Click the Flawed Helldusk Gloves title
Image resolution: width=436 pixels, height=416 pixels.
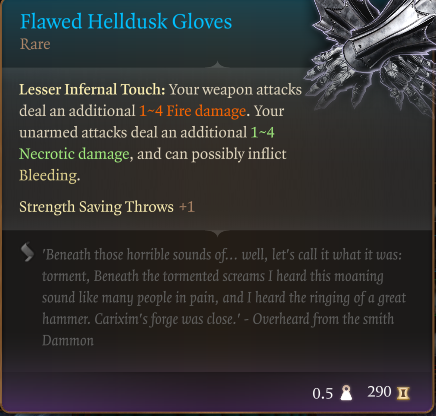click(126, 22)
